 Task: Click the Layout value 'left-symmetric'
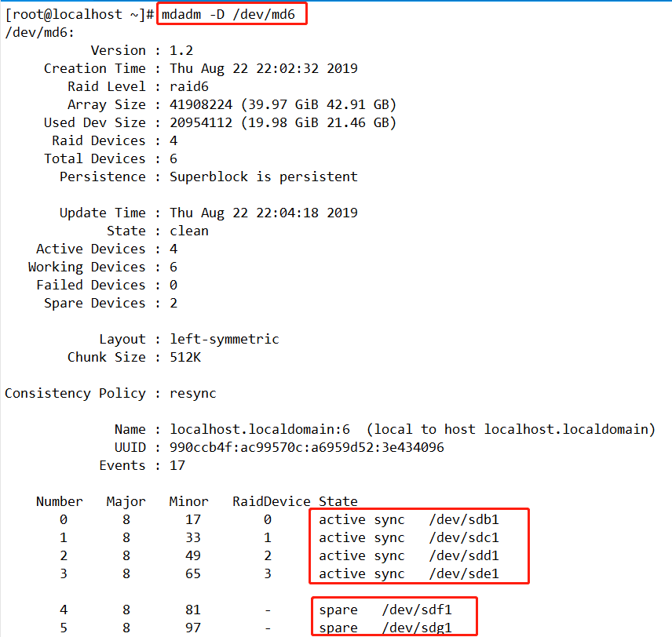(225, 339)
